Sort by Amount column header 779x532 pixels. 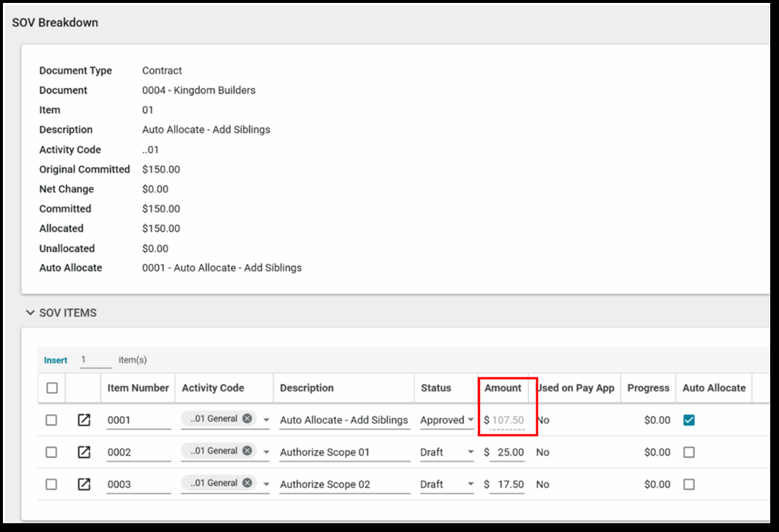tap(503, 388)
